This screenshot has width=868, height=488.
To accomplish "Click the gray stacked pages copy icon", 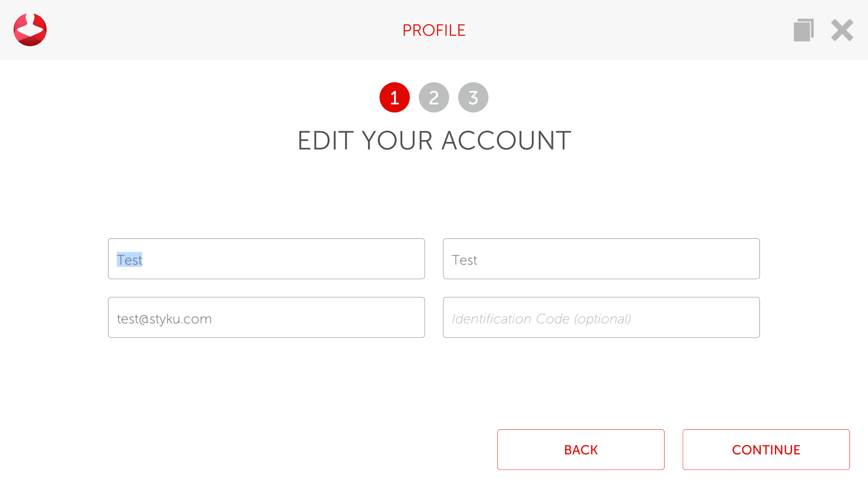I will [x=803, y=30].
